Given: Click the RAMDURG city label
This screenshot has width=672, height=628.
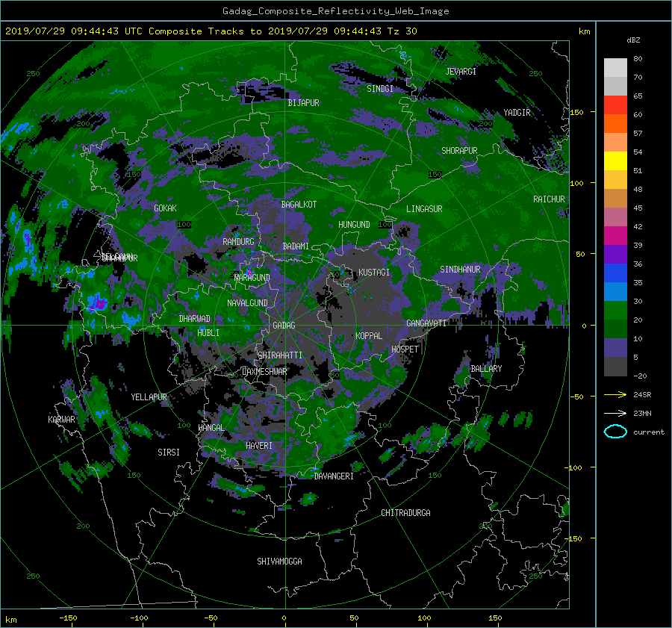Looking at the screenshot, I should [238, 242].
